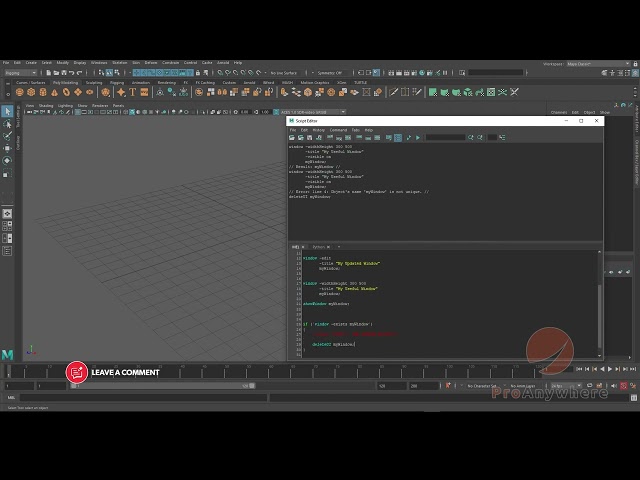
Task: Open the Rigging menu set dropdown
Action: click(20, 73)
